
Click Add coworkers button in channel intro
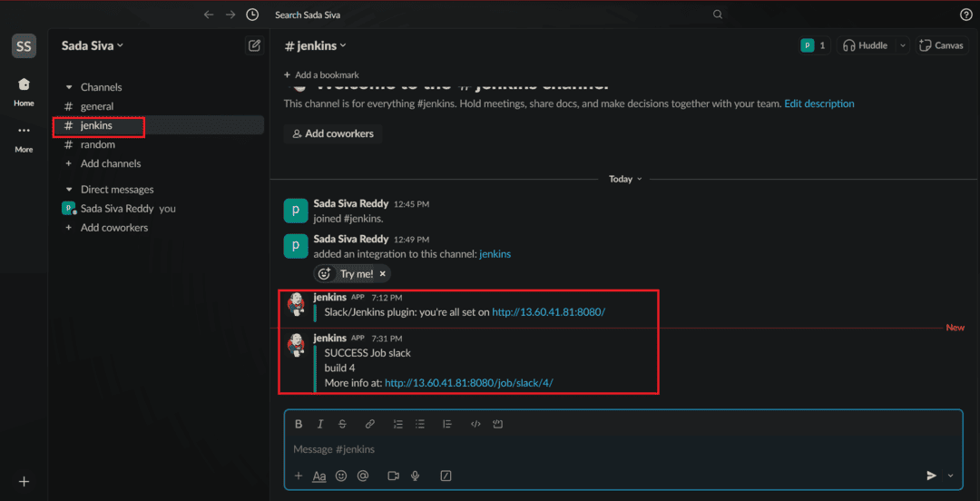click(333, 133)
